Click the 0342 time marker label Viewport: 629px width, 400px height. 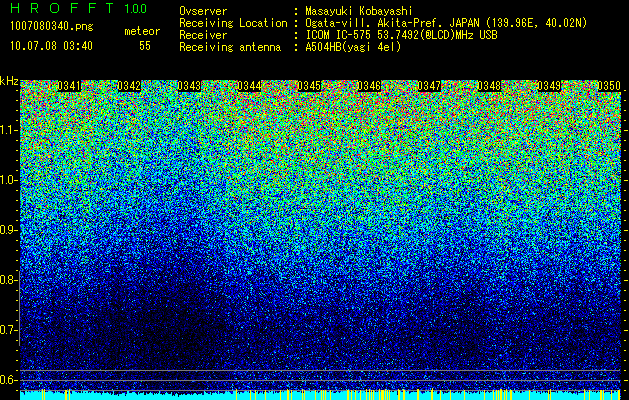coord(129,86)
